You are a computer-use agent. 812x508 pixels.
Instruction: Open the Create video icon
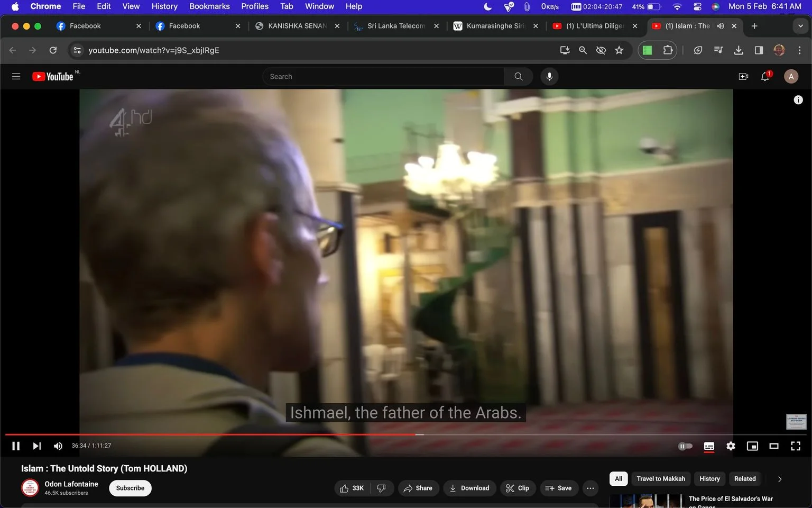743,77
